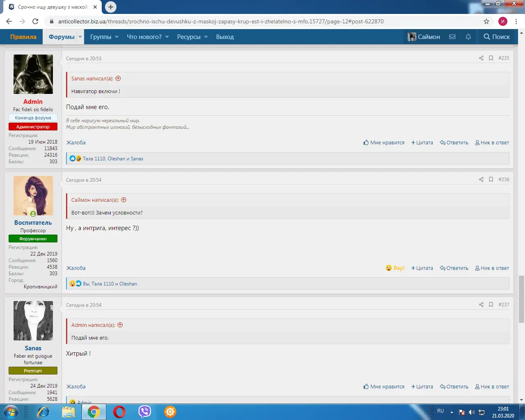Bookmark this page with the Chrome star
This screenshot has height=420, width=525.
[x=486, y=21]
